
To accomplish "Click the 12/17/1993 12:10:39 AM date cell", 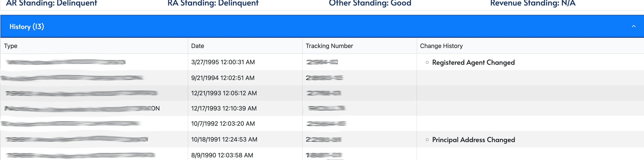I will 224,108.
